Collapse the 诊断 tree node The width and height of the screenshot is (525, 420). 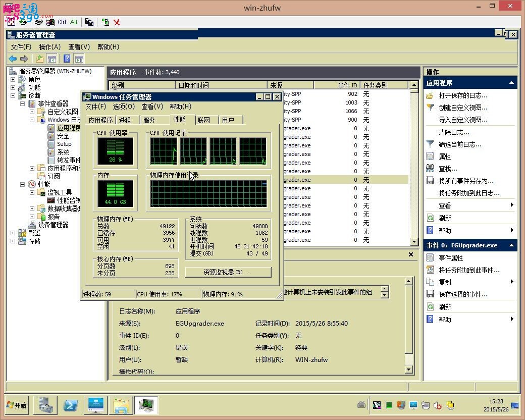tap(13, 95)
